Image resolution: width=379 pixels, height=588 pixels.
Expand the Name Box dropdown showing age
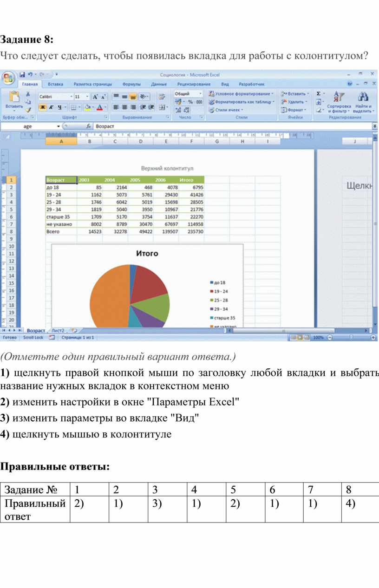(x=59, y=126)
